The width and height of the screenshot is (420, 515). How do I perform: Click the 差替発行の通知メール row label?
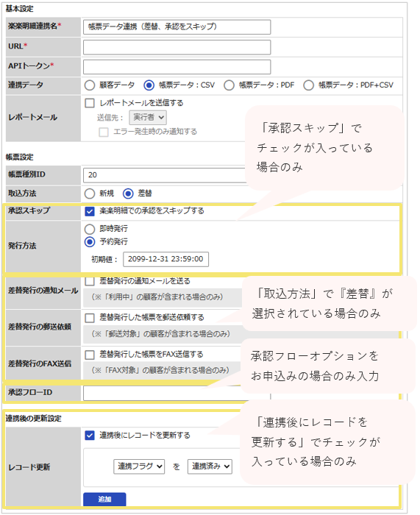pyautogui.click(x=43, y=291)
